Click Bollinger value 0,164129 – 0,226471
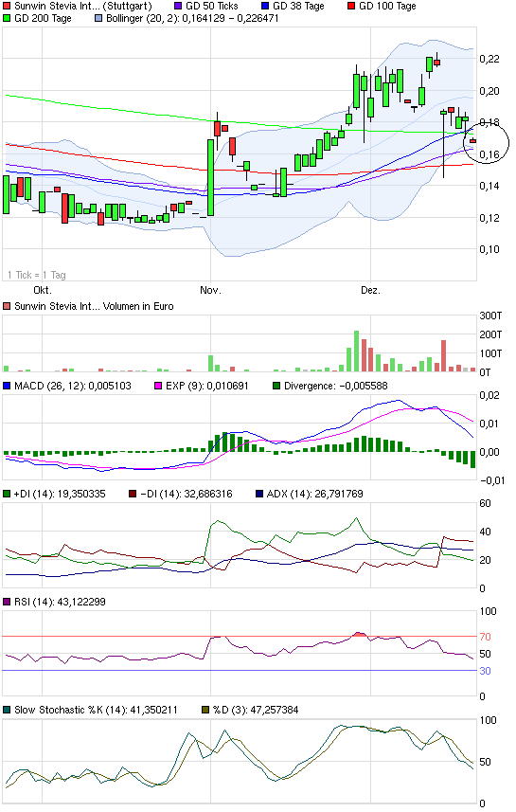516x812 pixels. point(230,18)
